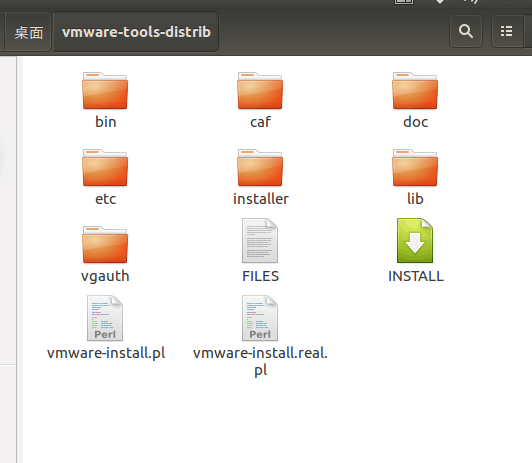The width and height of the screenshot is (532, 463).
Task: Open the lib folder icon
Action: pyautogui.click(x=415, y=168)
